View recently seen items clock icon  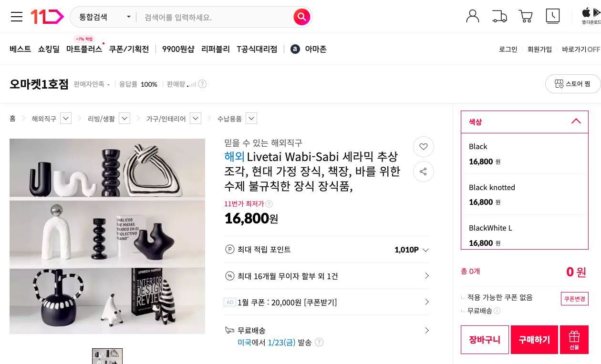pos(552,16)
